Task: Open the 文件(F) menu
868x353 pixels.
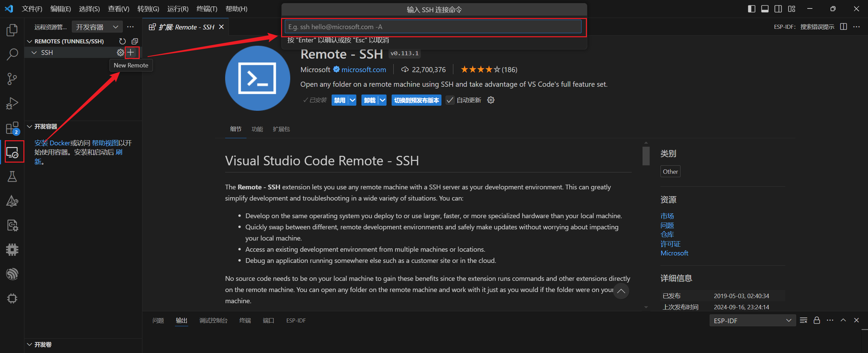Action: [32, 9]
